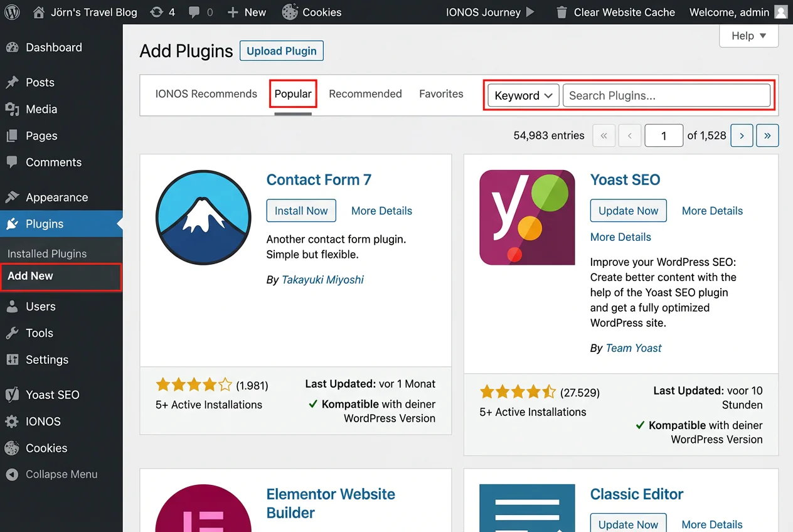Install Contact Form 7 with Install Now
The image size is (793, 532).
[301, 211]
